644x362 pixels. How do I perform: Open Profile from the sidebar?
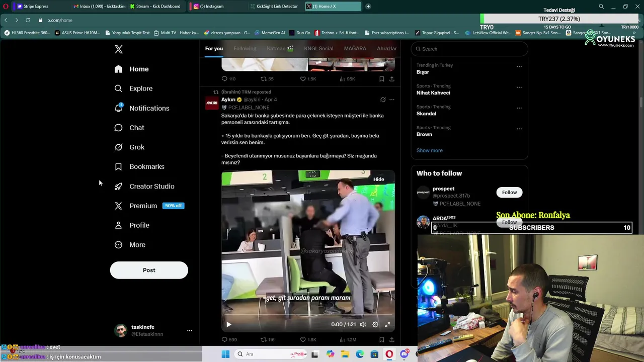click(x=132, y=225)
